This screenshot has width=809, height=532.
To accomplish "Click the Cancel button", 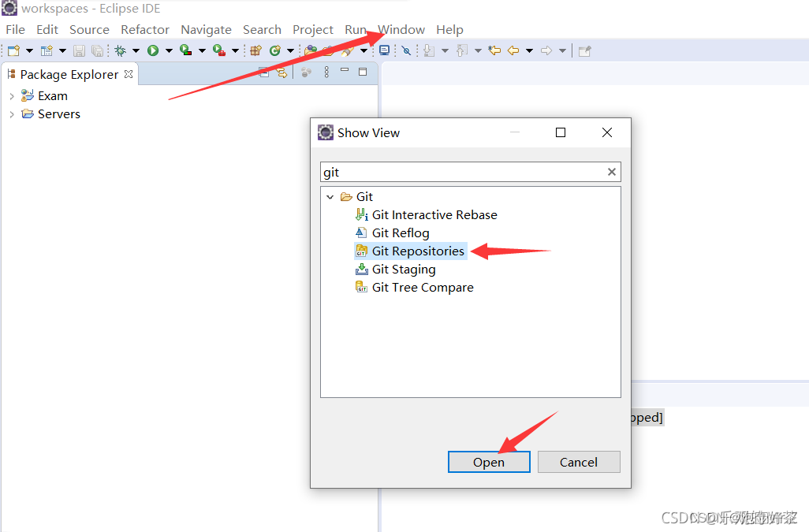I will tap(579, 462).
